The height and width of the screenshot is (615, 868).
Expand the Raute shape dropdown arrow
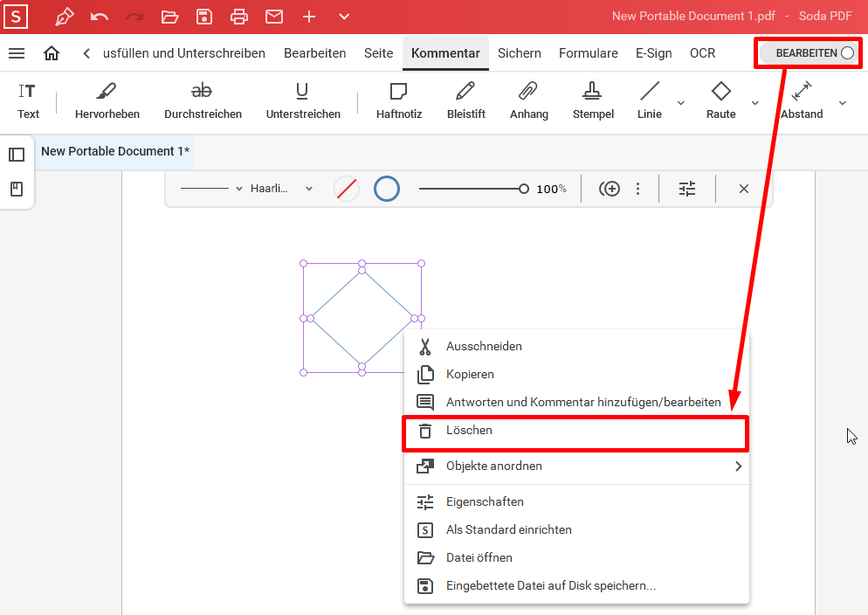(754, 103)
